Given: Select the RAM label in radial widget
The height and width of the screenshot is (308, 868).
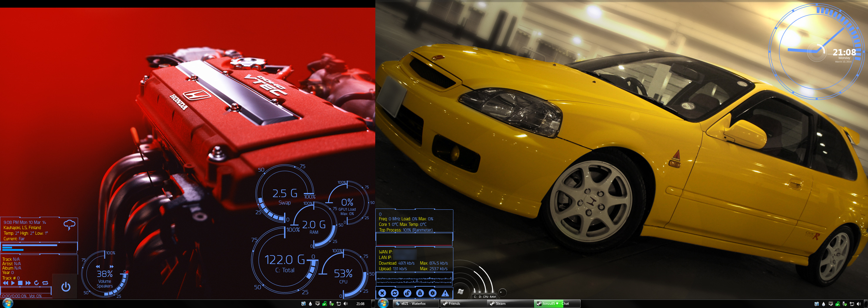Looking at the screenshot, I should tap(493, 297).
